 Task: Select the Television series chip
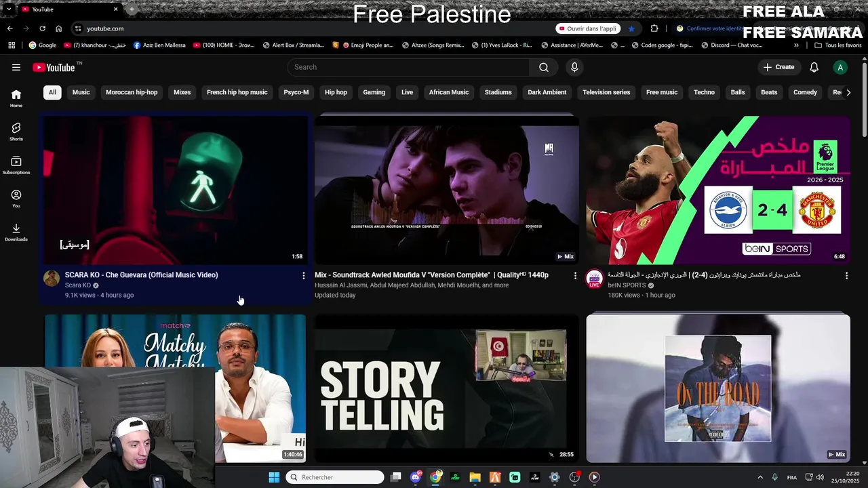click(x=606, y=92)
